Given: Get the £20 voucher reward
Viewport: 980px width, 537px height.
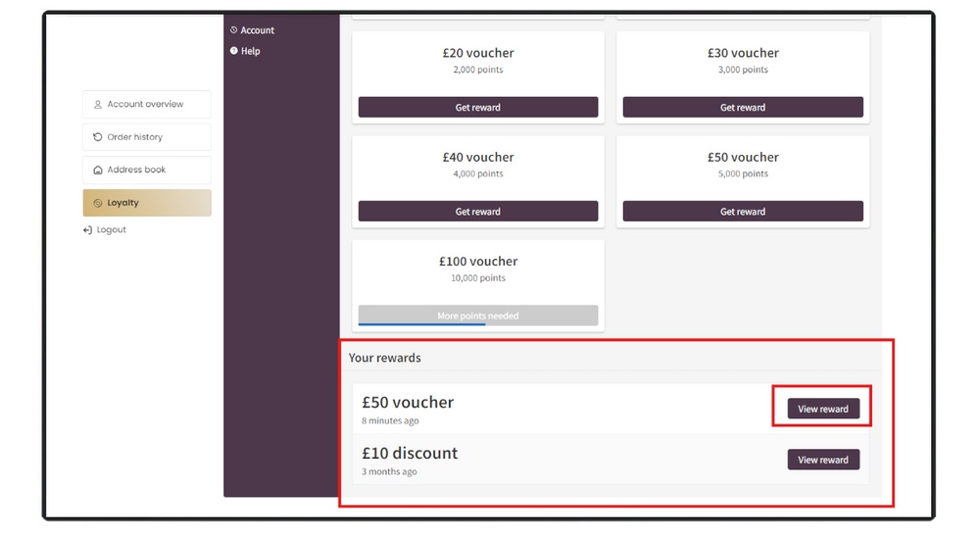Looking at the screenshot, I should tap(477, 108).
